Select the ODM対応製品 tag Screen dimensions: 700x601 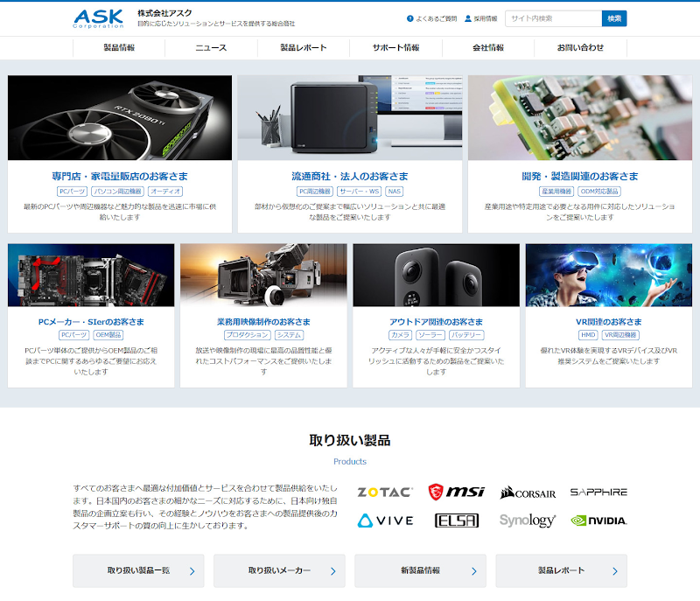[x=599, y=192]
